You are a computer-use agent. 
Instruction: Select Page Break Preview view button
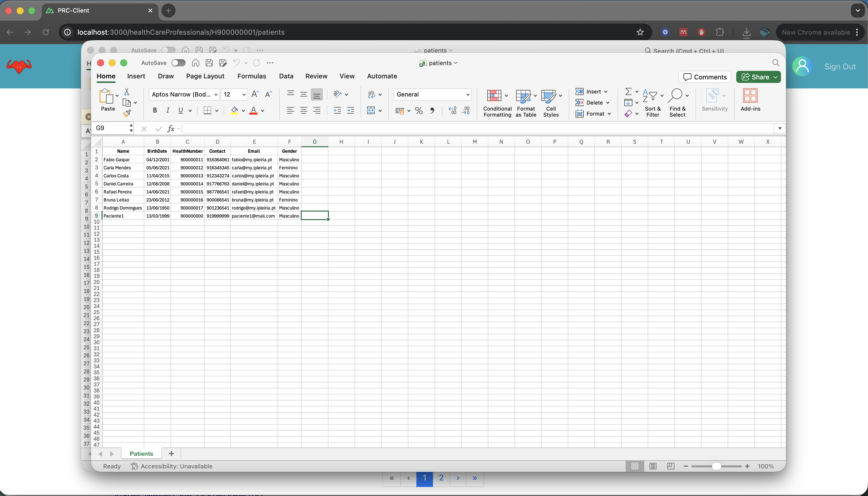pos(670,466)
